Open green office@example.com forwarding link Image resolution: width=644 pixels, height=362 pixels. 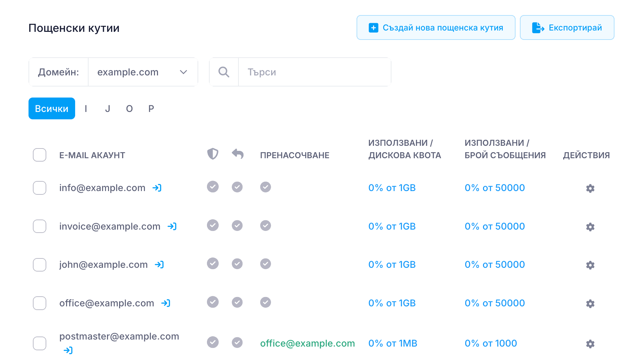point(307,343)
